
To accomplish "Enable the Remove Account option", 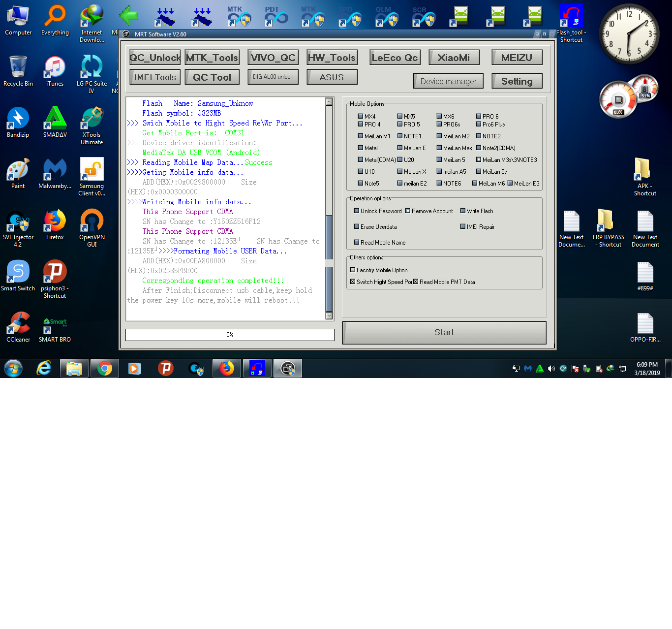I will coord(408,211).
